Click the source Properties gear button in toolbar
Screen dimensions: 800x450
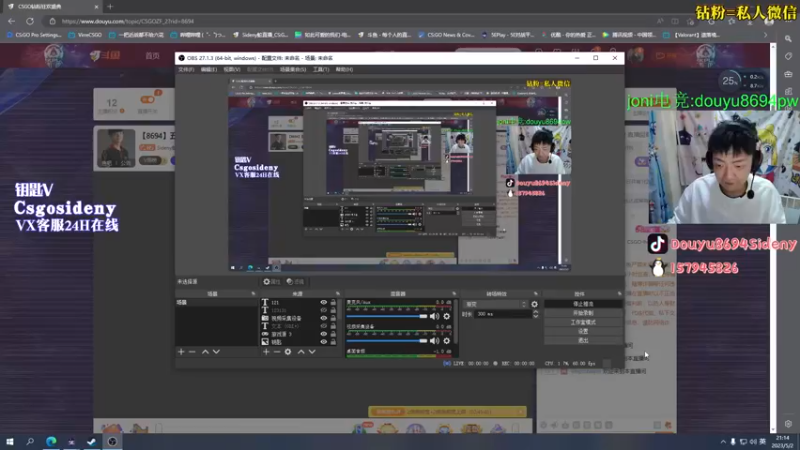[271, 282]
